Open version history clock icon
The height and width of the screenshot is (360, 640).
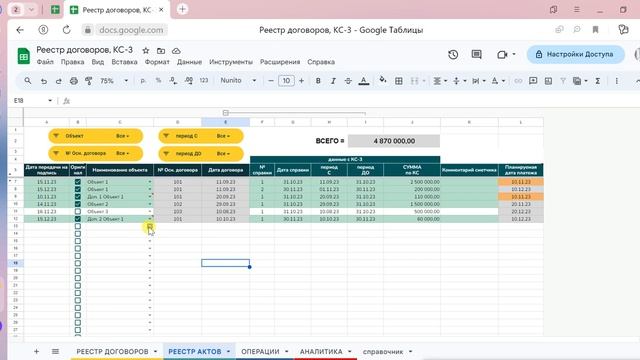(453, 54)
